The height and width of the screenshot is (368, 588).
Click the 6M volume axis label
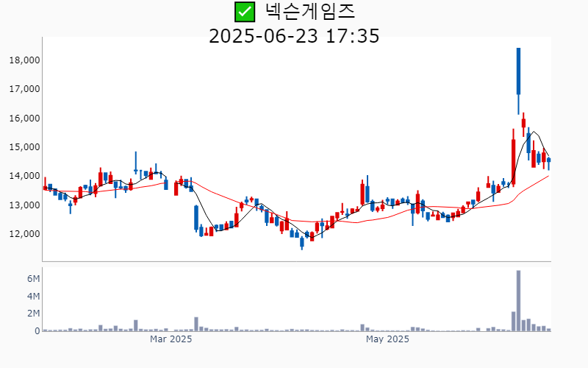coord(33,279)
